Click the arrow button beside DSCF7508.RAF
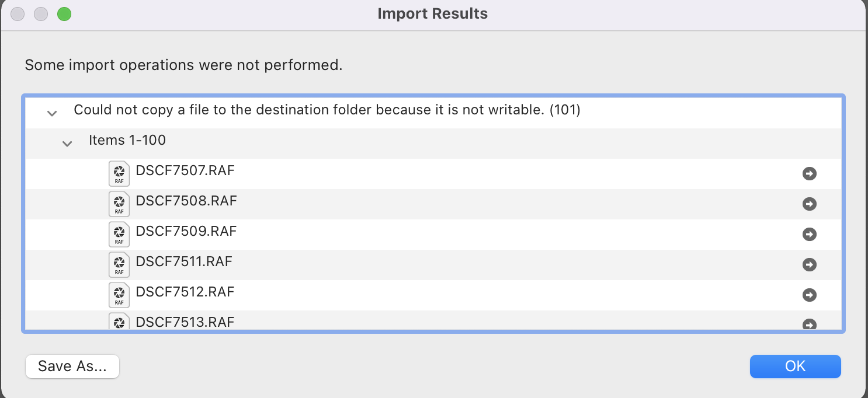The width and height of the screenshot is (868, 398). point(809,204)
